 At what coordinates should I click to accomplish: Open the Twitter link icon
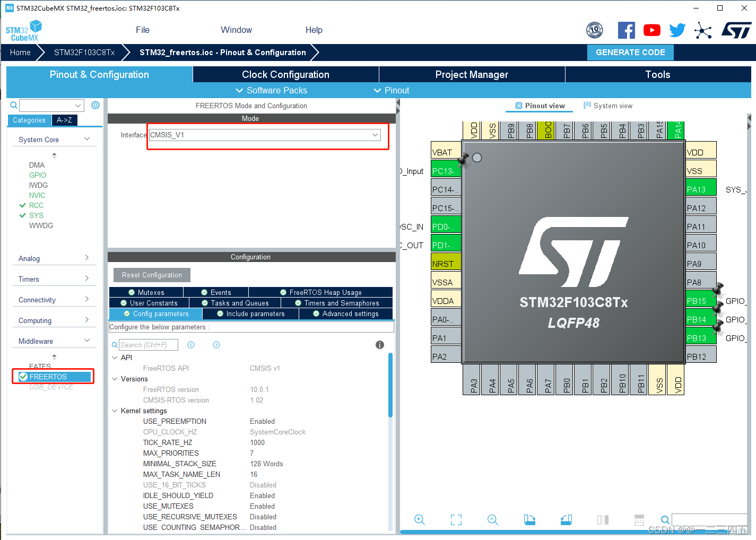(x=677, y=30)
